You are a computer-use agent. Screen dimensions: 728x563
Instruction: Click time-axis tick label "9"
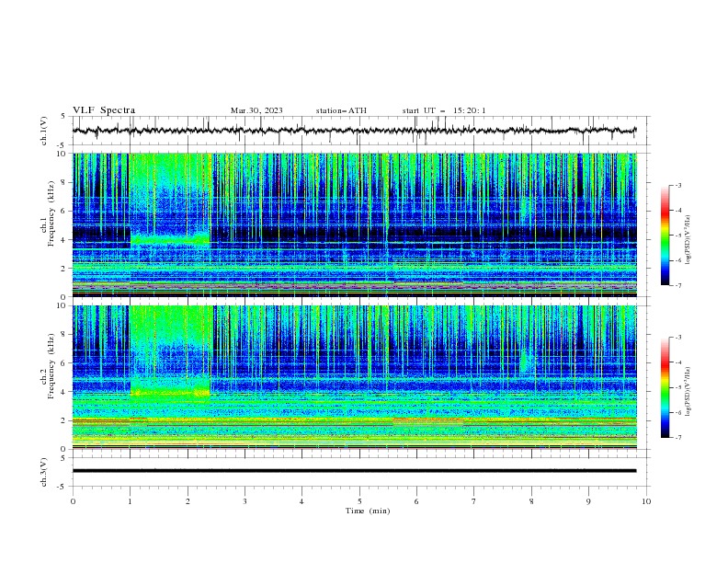click(x=588, y=501)
